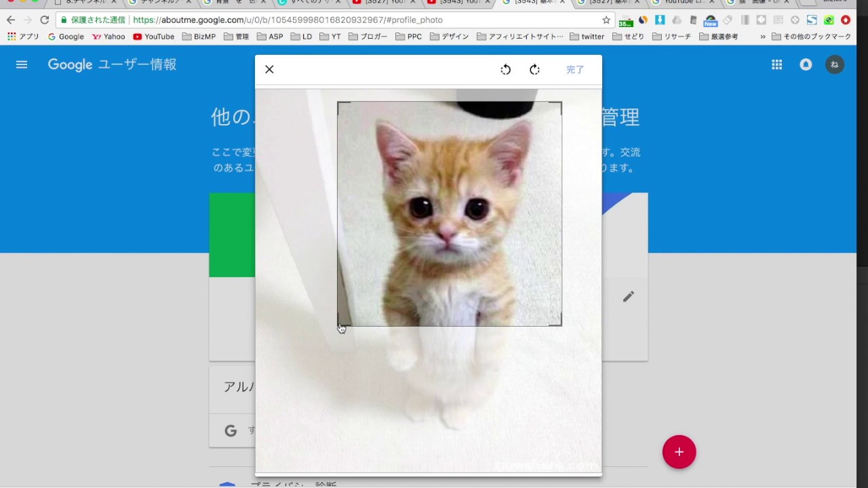The height and width of the screenshot is (488, 868).
Task: Click the red plus add button
Action: (x=679, y=452)
